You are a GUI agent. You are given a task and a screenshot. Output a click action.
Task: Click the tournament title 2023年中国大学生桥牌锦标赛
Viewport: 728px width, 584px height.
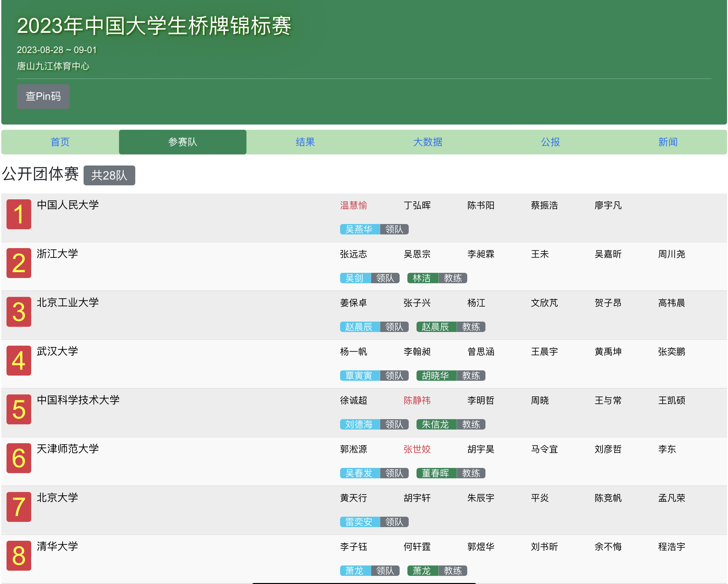154,26
